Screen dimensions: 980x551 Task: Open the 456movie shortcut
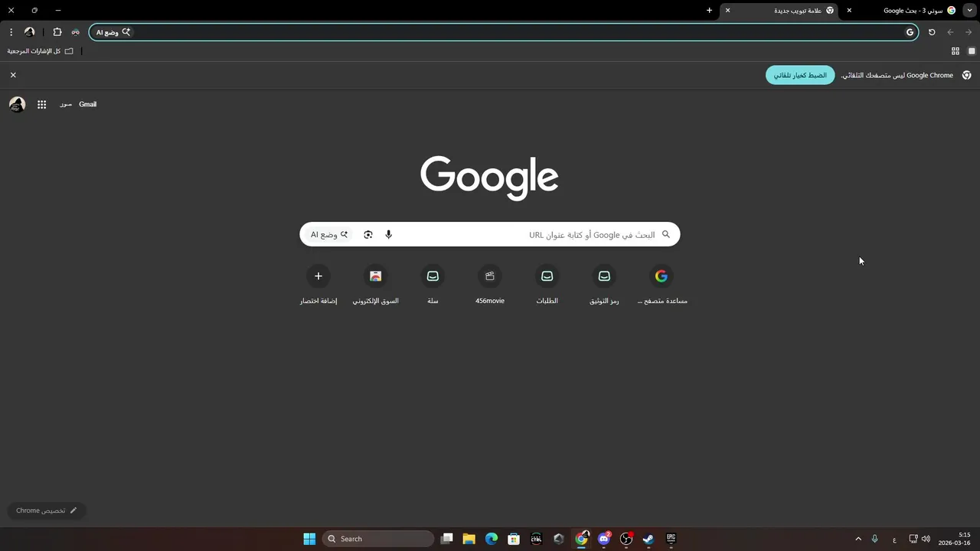[x=490, y=285]
